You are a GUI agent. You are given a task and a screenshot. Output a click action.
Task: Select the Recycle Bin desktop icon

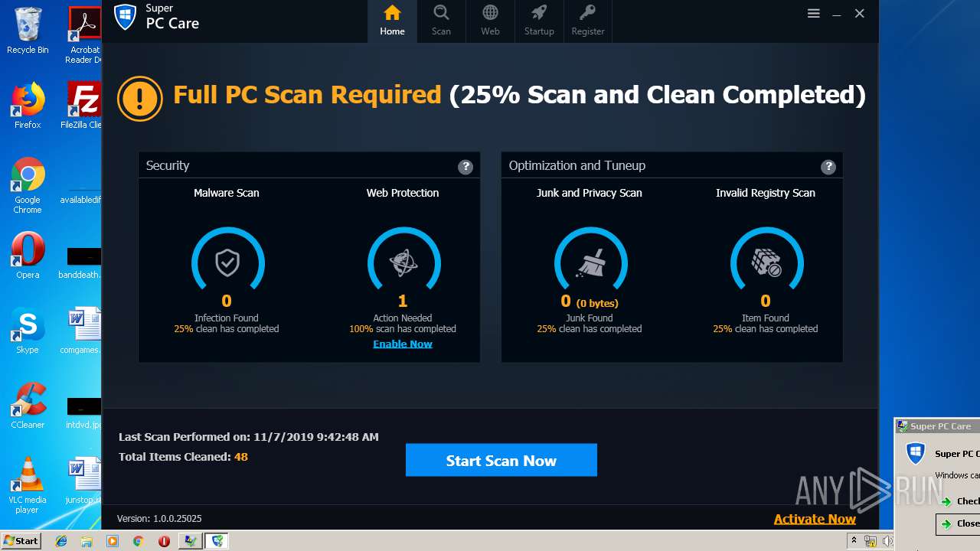coord(28,31)
